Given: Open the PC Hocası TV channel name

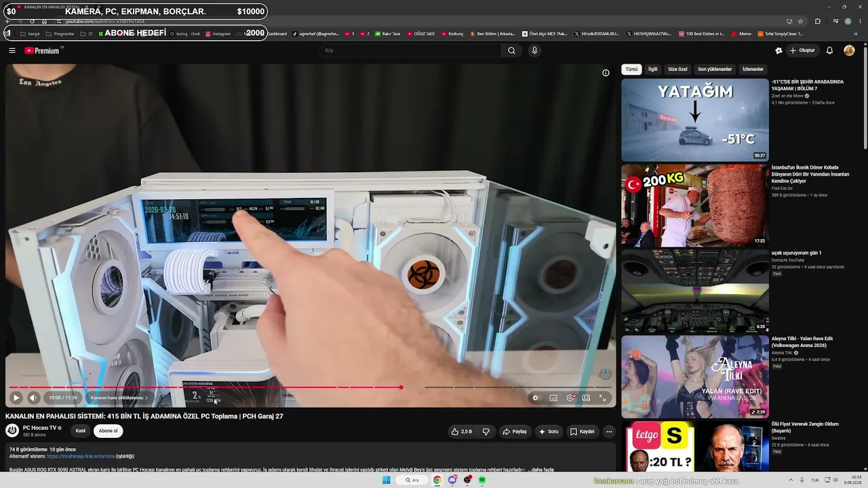Looking at the screenshot, I should tap(40, 428).
